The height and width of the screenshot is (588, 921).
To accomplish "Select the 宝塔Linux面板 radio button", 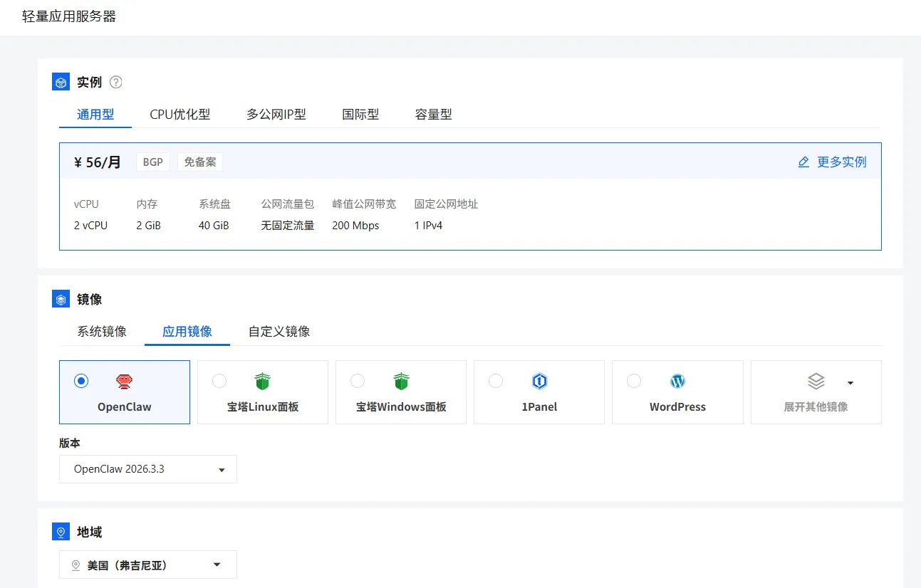I will (219, 382).
